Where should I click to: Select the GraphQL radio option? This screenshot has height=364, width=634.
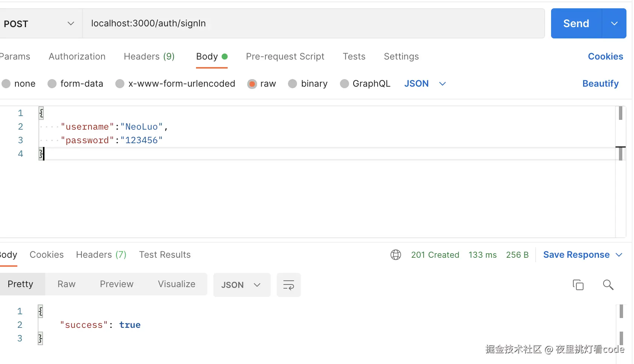coord(344,84)
